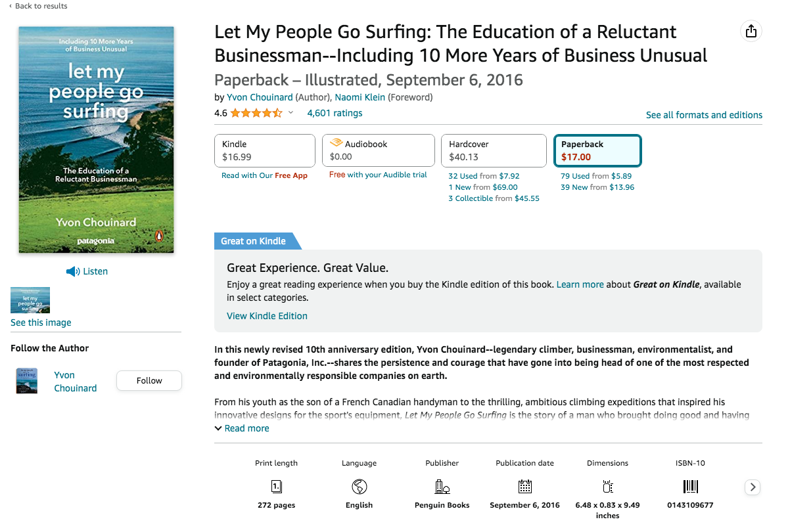The height and width of the screenshot is (532, 790).
Task: Select the Hardcover format option
Action: [x=494, y=150]
